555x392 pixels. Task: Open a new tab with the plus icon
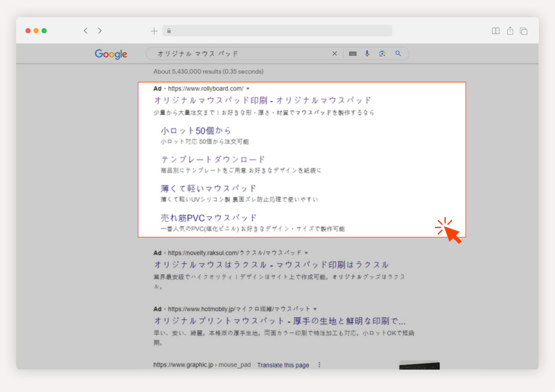tap(154, 31)
